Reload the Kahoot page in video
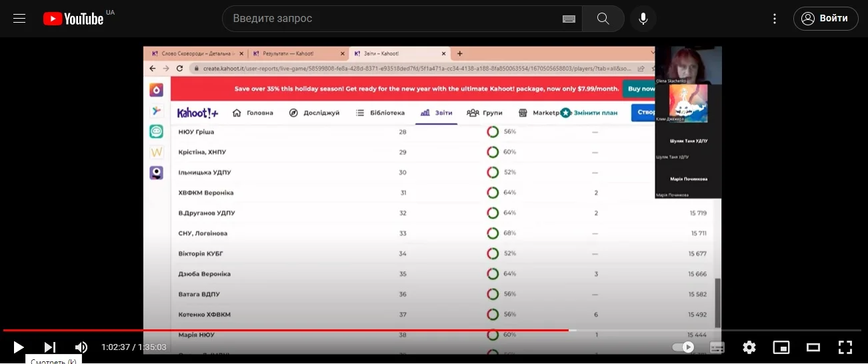 pos(179,68)
